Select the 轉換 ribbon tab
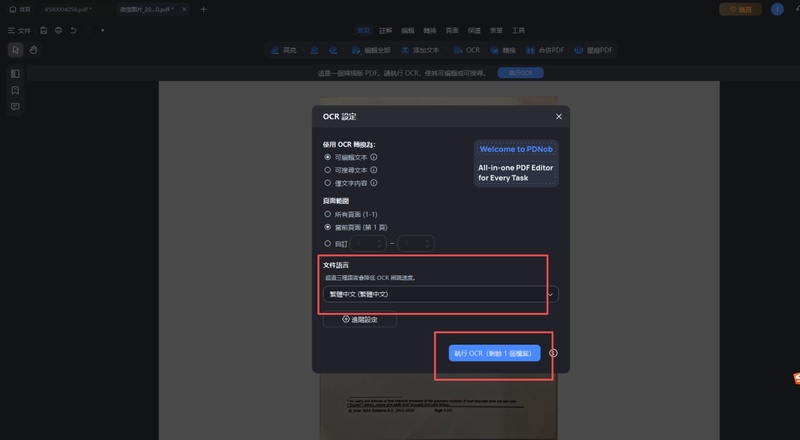 [430, 31]
